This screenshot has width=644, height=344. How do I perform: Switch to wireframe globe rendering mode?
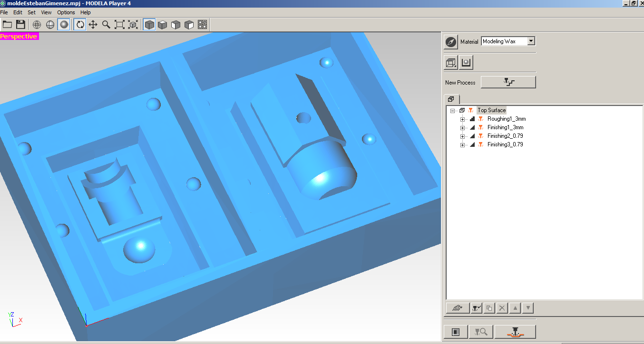[x=37, y=24]
